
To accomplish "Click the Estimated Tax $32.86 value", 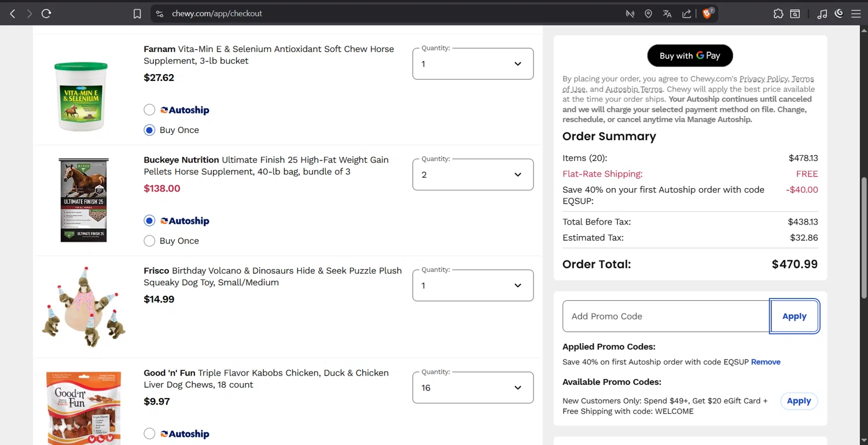I will click(x=804, y=238).
